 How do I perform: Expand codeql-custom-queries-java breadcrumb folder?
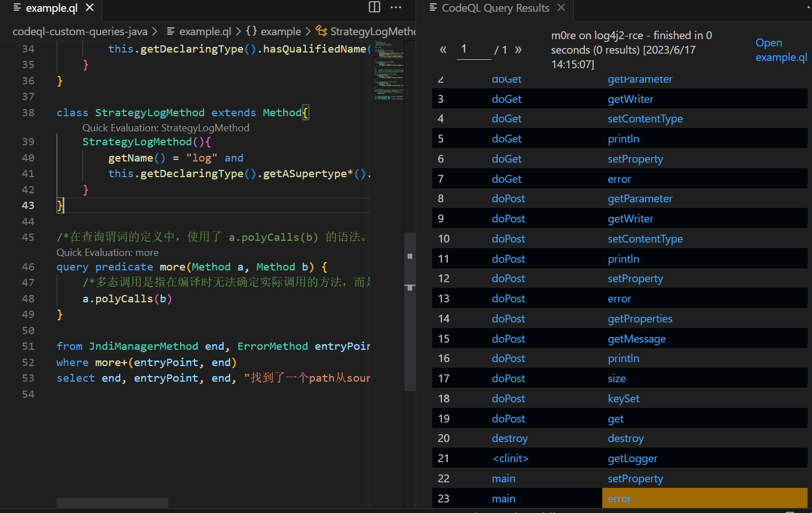pos(79,32)
